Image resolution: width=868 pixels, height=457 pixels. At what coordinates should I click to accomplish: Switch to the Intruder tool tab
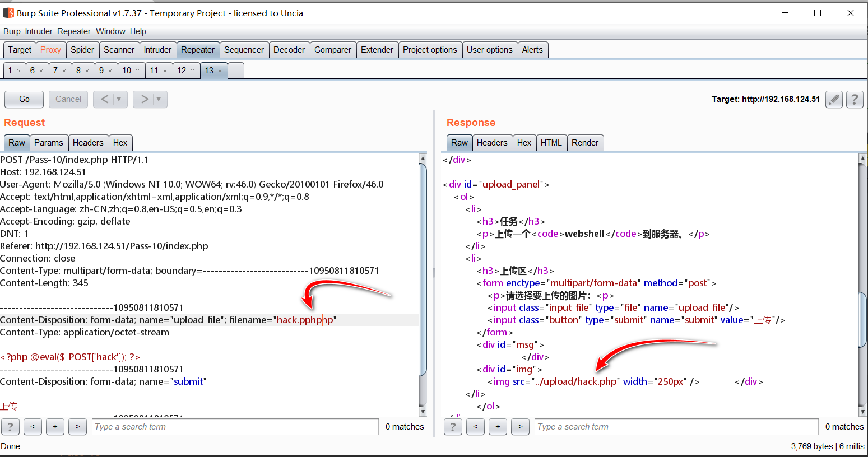pyautogui.click(x=157, y=50)
